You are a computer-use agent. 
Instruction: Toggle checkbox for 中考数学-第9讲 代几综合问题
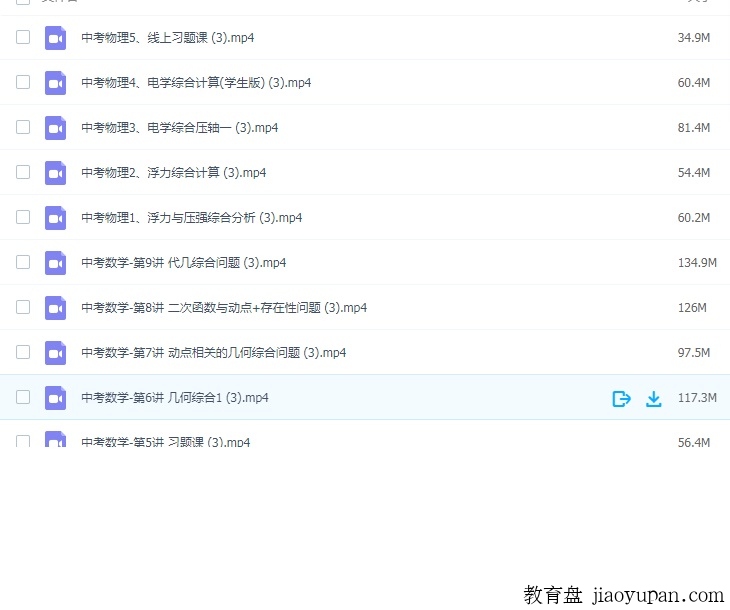(x=23, y=262)
